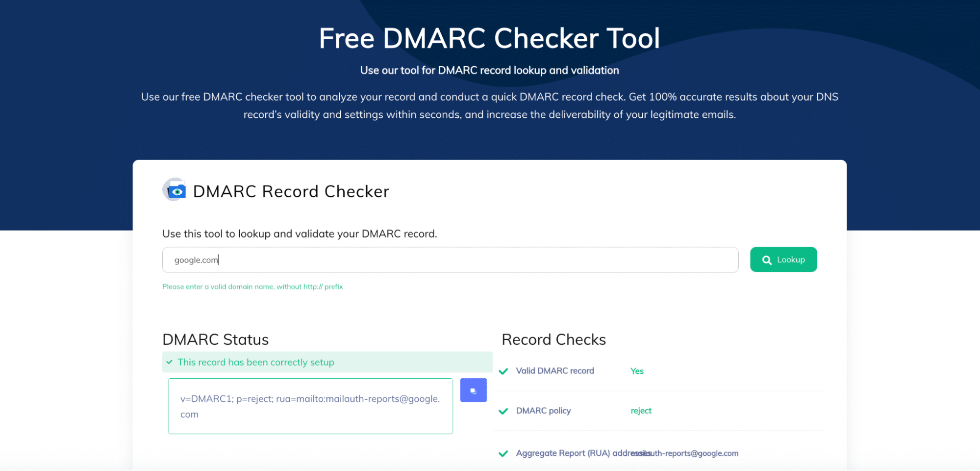Copy the DMARC record with blue copy icon

pyautogui.click(x=473, y=390)
